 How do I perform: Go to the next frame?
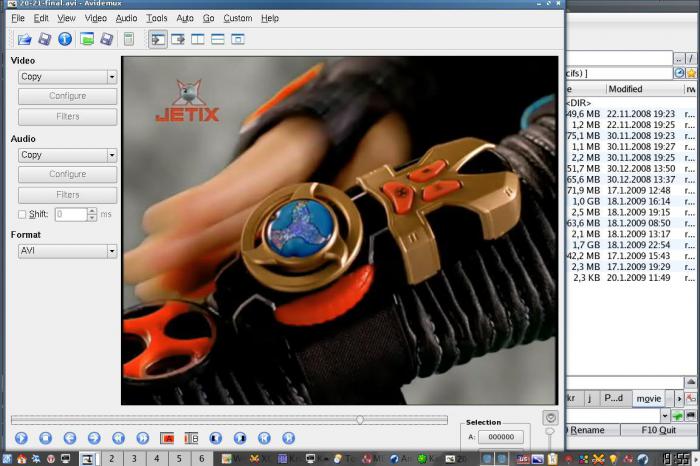[x=94, y=438]
